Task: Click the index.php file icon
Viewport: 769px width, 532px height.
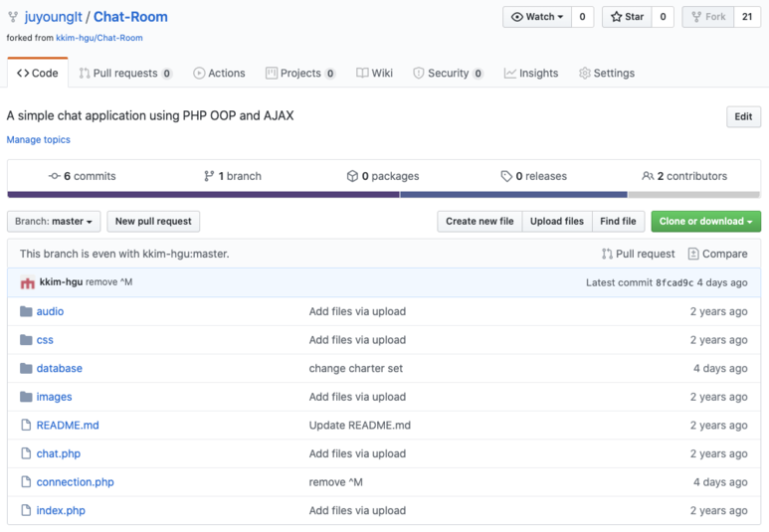Action: 26,510
